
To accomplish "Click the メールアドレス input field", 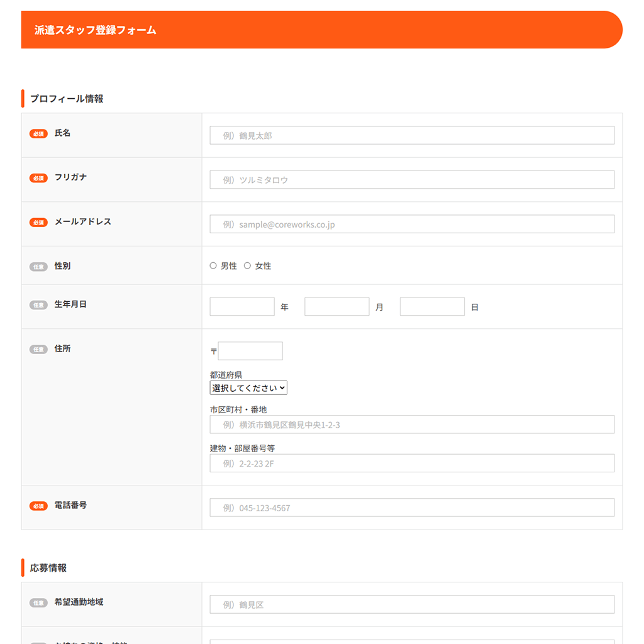I will 412,224.
